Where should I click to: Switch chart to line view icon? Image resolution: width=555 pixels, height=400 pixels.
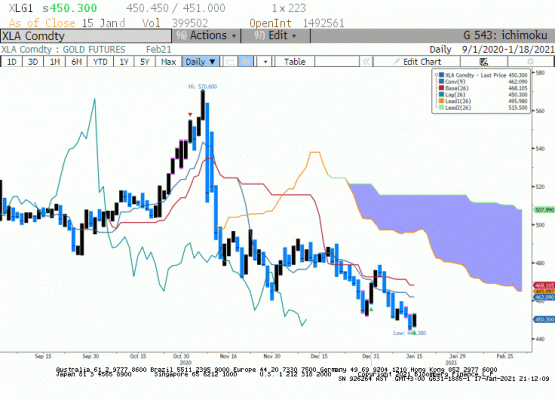click(x=230, y=62)
